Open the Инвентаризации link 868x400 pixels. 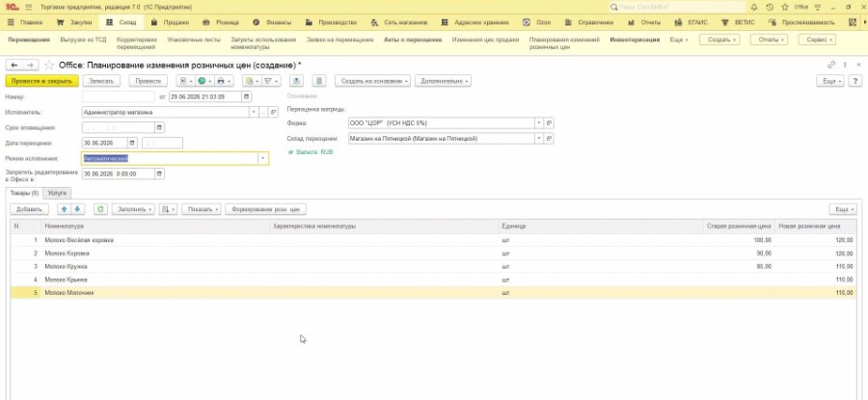tap(635, 40)
